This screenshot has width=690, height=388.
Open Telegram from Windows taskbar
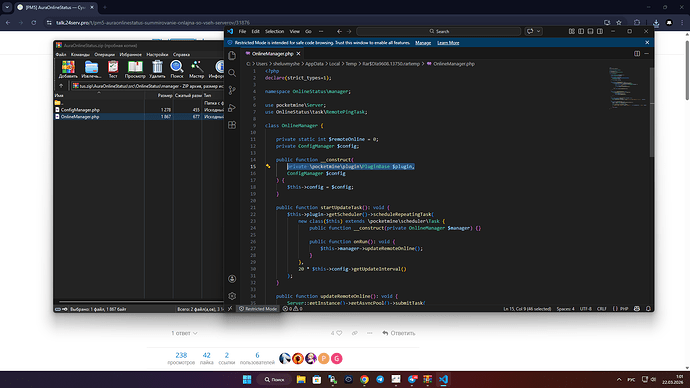coord(380,379)
